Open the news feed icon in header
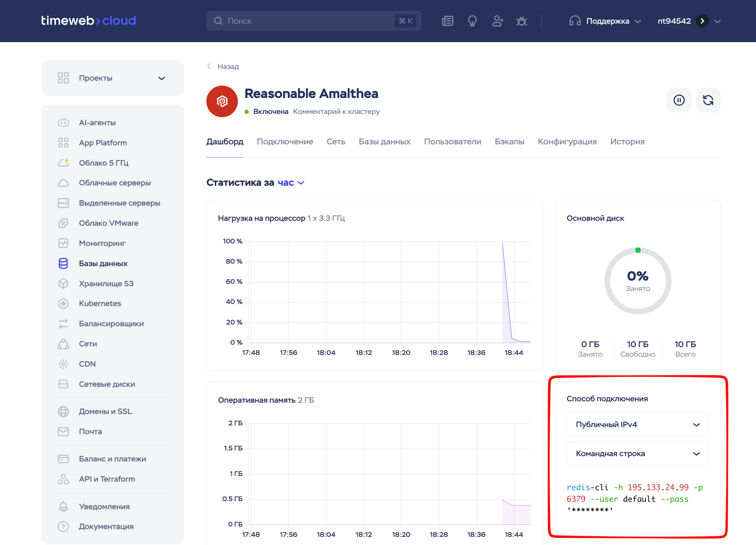The height and width of the screenshot is (545, 756). [447, 21]
